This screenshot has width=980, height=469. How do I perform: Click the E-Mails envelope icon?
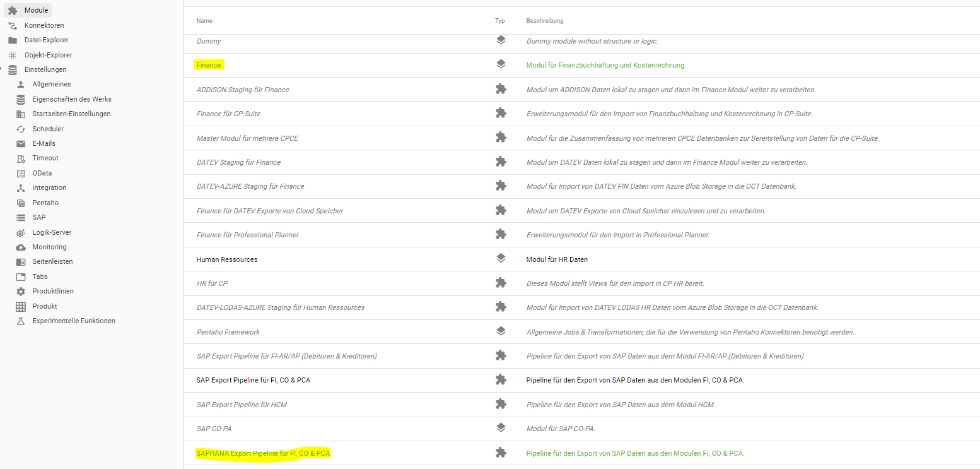(21, 144)
